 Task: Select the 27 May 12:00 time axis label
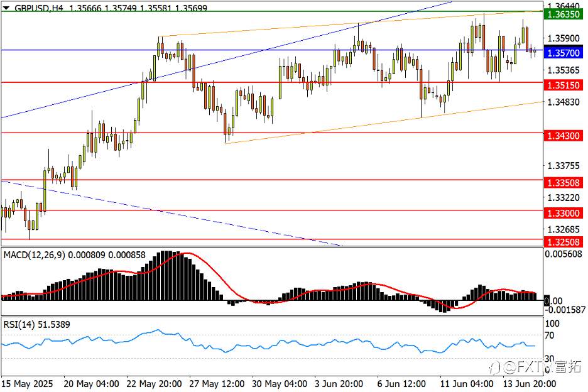pyautogui.click(x=217, y=384)
